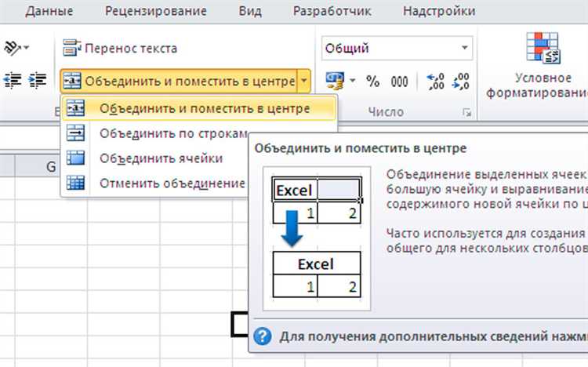Apply 000 thousands separator format
This screenshot has height=367, width=588.
(399, 81)
